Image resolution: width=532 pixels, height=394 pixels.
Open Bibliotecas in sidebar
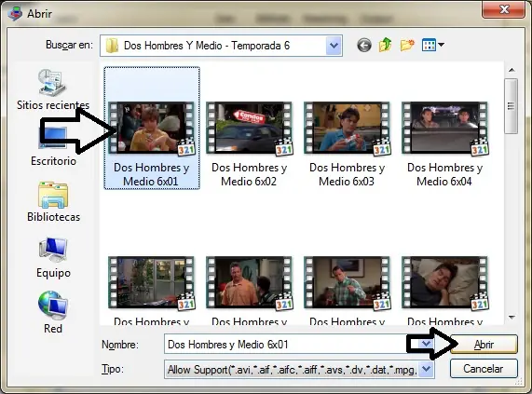pyautogui.click(x=54, y=202)
